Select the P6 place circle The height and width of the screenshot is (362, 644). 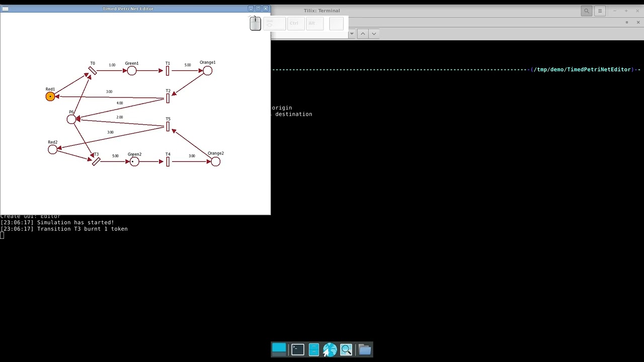coord(71,119)
